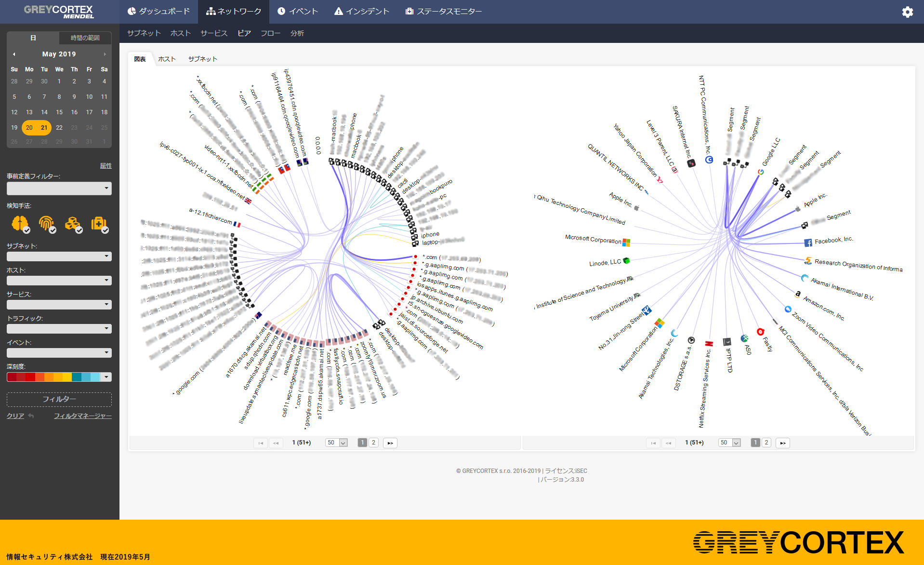The height and width of the screenshot is (565, 924).
Task: Jump to first page of left chart
Action: pos(261,443)
